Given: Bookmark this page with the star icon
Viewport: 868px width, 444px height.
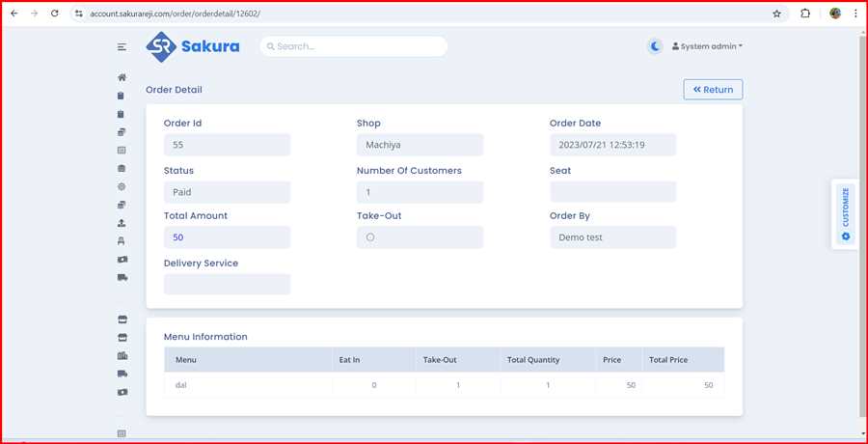Looking at the screenshot, I should point(776,14).
